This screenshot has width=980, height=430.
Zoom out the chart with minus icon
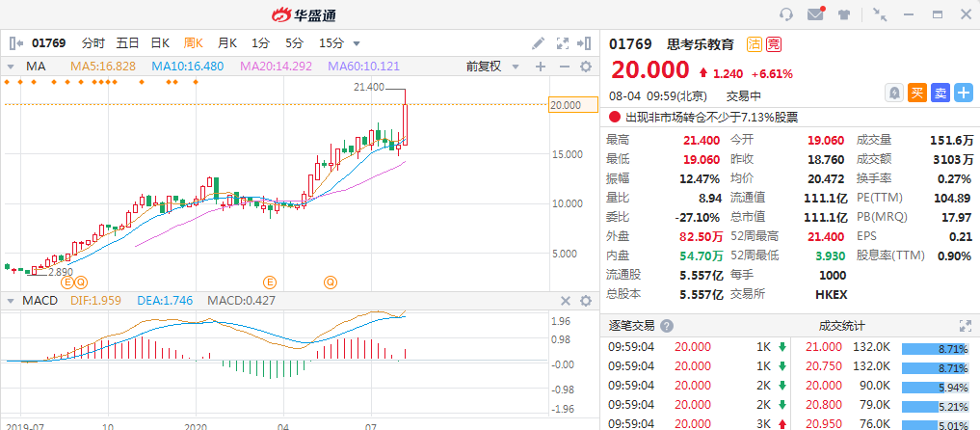(564, 67)
